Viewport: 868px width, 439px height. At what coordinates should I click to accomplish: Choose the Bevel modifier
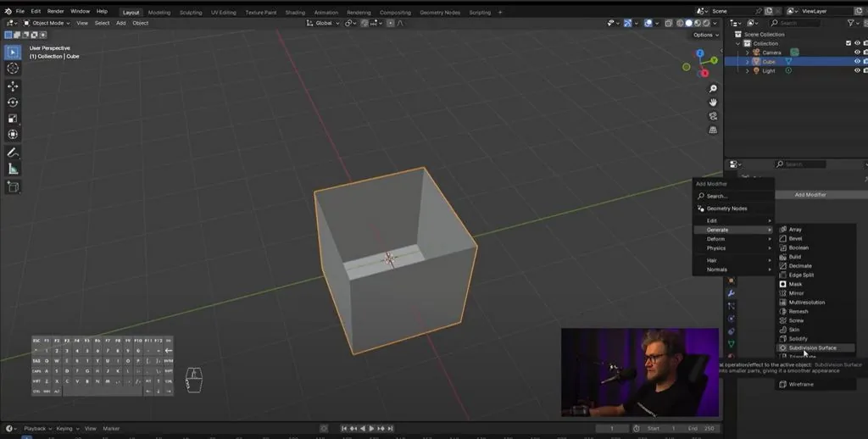pos(815,239)
